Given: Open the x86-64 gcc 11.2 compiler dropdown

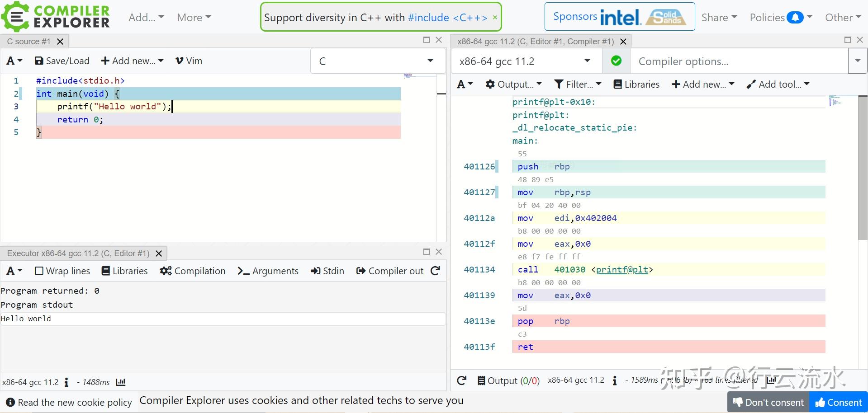Looking at the screenshot, I should pyautogui.click(x=526, y=61).
